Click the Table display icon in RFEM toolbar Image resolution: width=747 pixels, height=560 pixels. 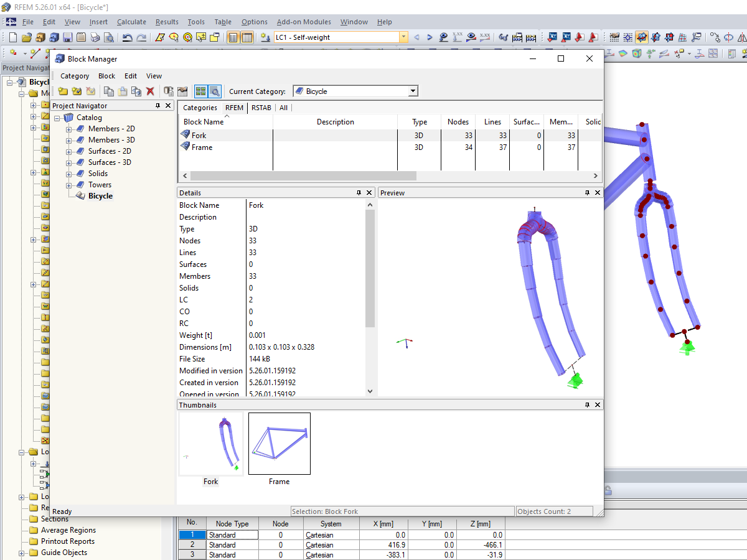coord(247,37)
